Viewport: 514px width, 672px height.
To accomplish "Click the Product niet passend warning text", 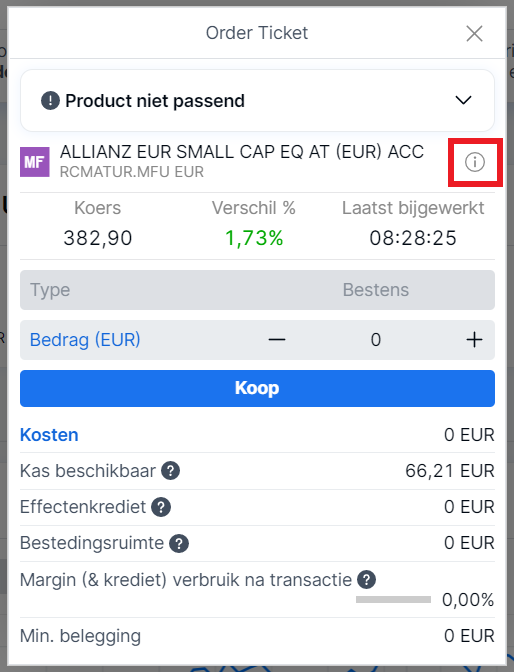I will tap(155, 101).
